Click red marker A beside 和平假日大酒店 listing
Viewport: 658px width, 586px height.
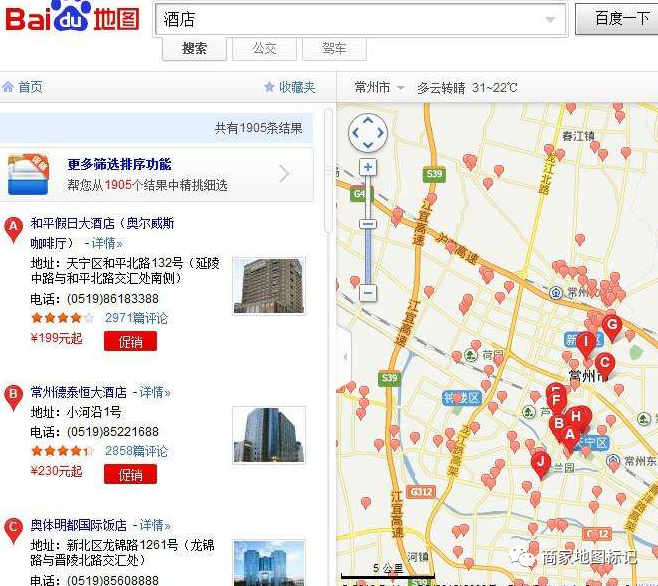13,229
